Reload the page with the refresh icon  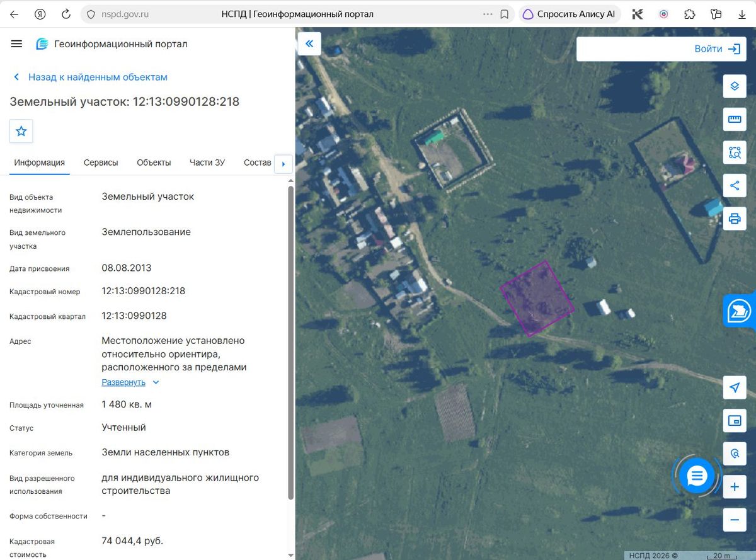click(x=66, y=14)
